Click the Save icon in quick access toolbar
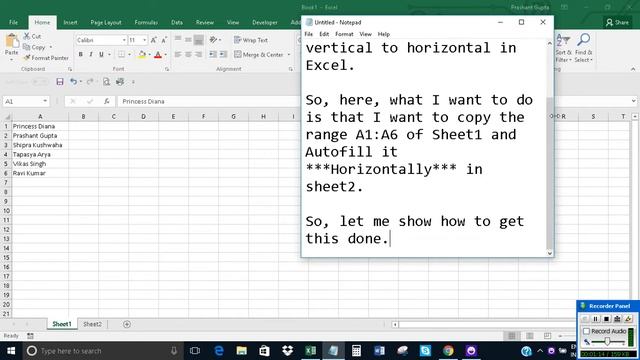This screenshot has width=640, height=360. pyautogui.click(x=60, y=82)
